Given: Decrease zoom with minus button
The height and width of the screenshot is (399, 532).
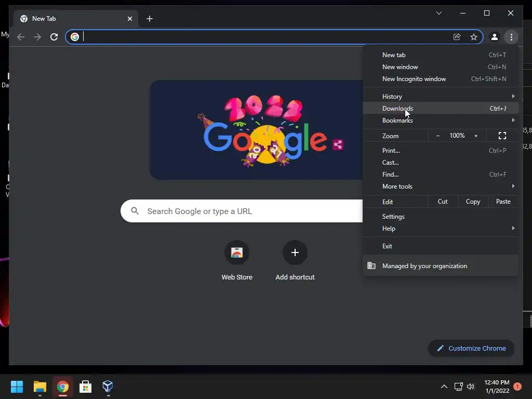Looking at the screenshot, I should (437, 136).
